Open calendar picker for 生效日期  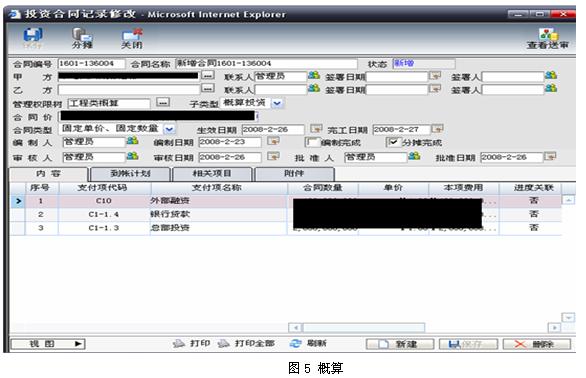coord(316,129)
